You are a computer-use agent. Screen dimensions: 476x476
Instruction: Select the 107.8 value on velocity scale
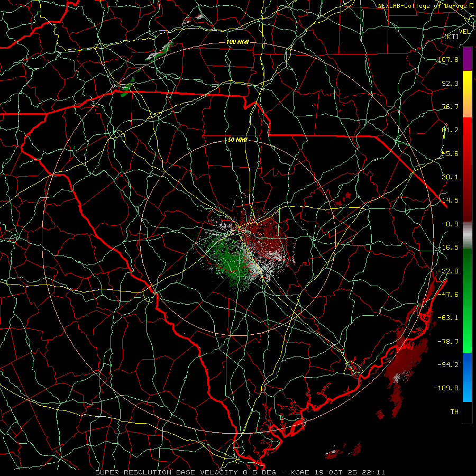(x=448, y=59)
